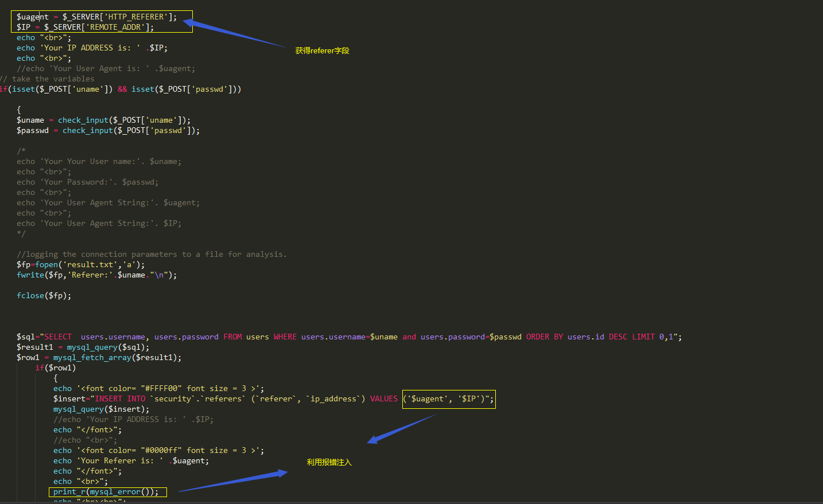Image resolution: width=823 pixels, height=504 pixels.
Task: Click the echo 'Your Referer is:' line
Action: coord(131,460)
